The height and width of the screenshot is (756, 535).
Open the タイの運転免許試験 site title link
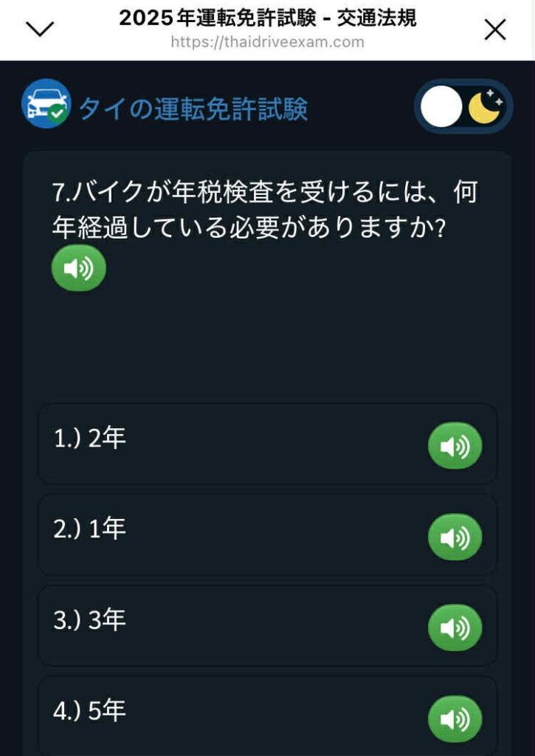click(193, 109)
